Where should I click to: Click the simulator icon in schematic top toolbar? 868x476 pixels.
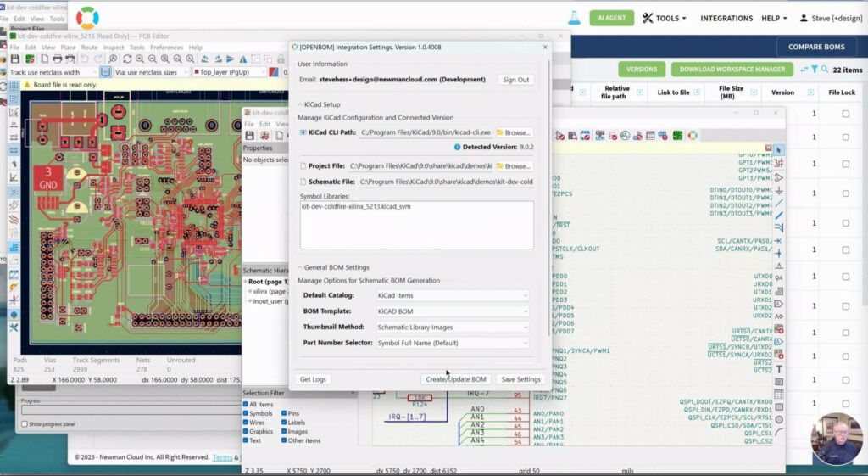pos(625,135)
